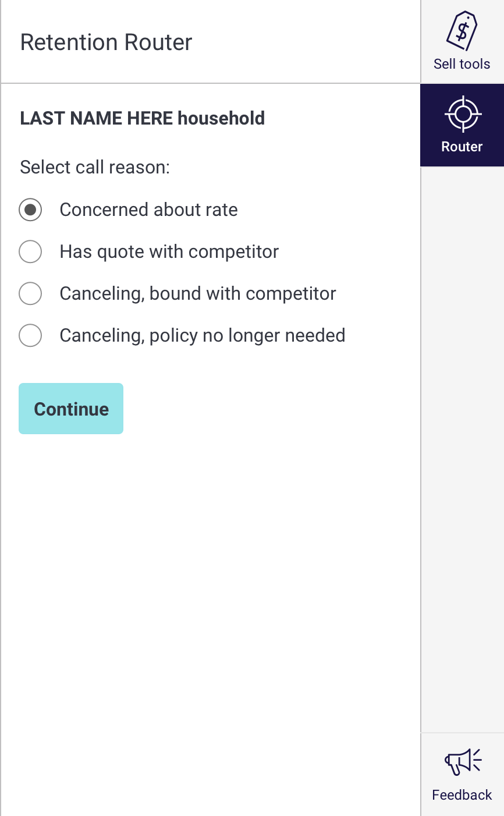Open the Feedback text link
This screenshot has width=504, height=816.
point(462,795)
